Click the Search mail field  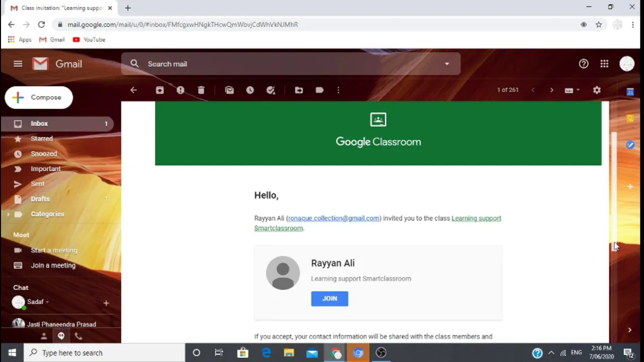[291, 64]
